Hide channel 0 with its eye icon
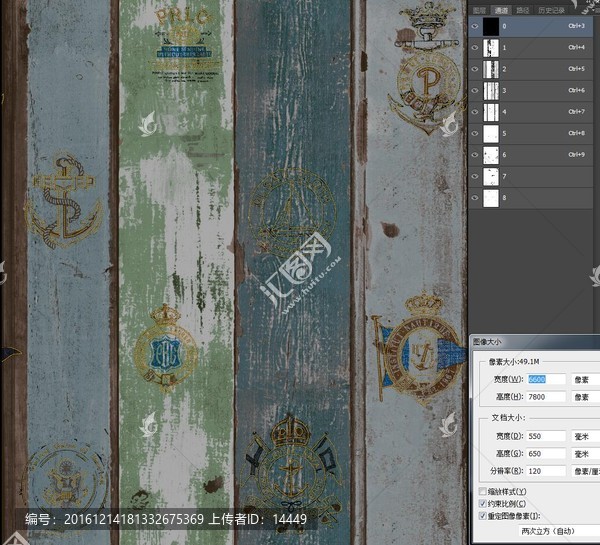This screenshot has width=600, height=545. click(x=475, y=26)
